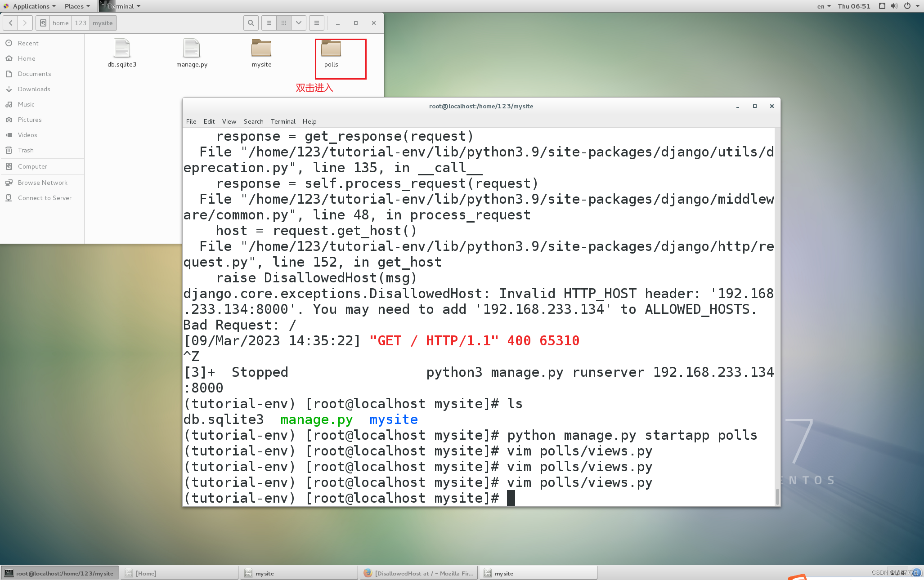Image resolution: width=924 pixels, height=580 pixels.
Task: Click the search magnifier in file manager
Action: [x=251, y=23]
